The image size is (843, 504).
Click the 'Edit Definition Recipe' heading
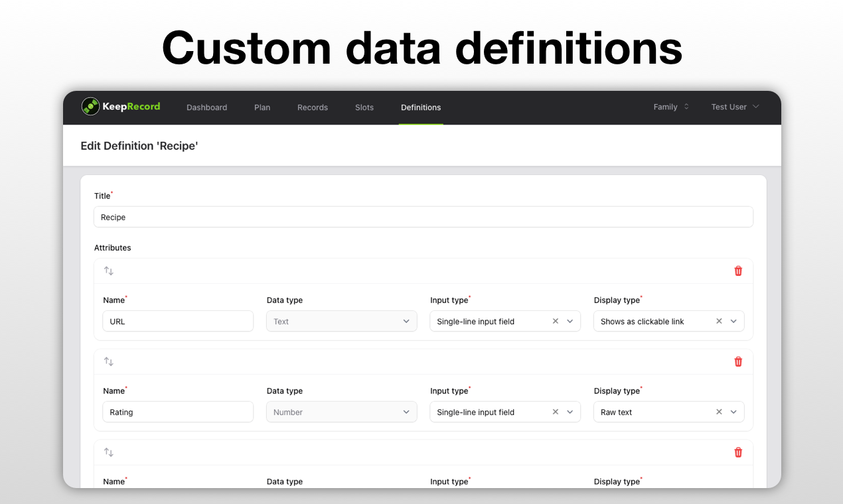point(139,146)
